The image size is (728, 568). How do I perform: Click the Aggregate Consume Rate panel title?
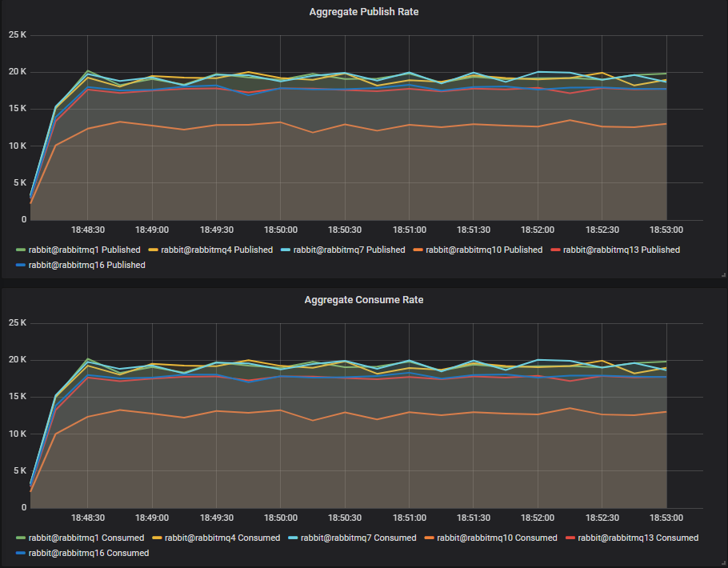364,299
